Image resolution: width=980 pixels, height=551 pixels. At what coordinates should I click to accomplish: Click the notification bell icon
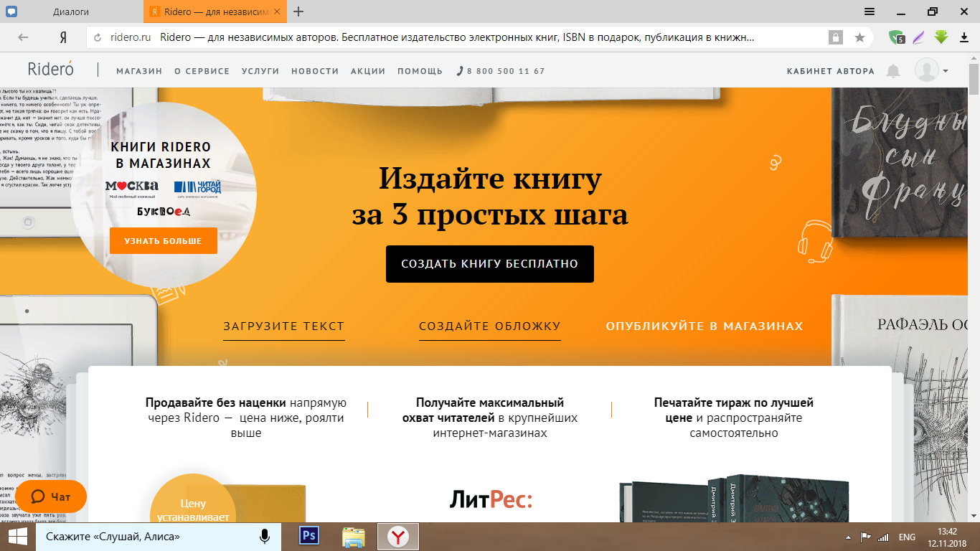tap(893, 71)
